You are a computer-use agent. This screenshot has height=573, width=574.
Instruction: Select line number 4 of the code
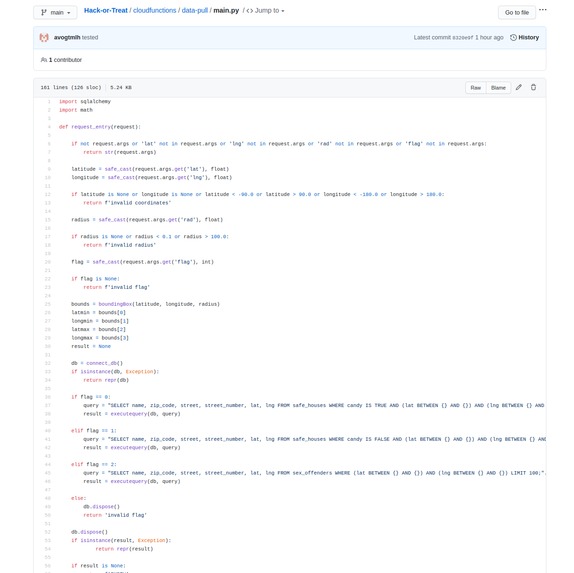(49, 127)
